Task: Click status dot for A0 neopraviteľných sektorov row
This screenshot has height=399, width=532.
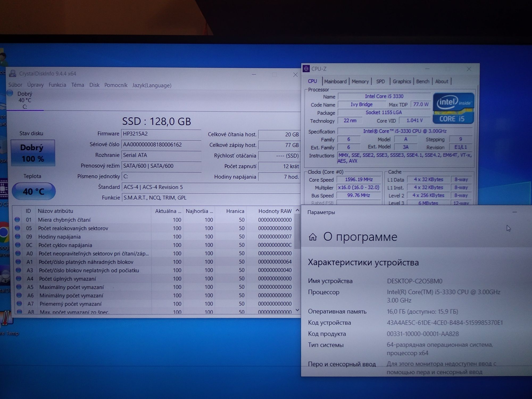Action: click(x=18, y=253)
